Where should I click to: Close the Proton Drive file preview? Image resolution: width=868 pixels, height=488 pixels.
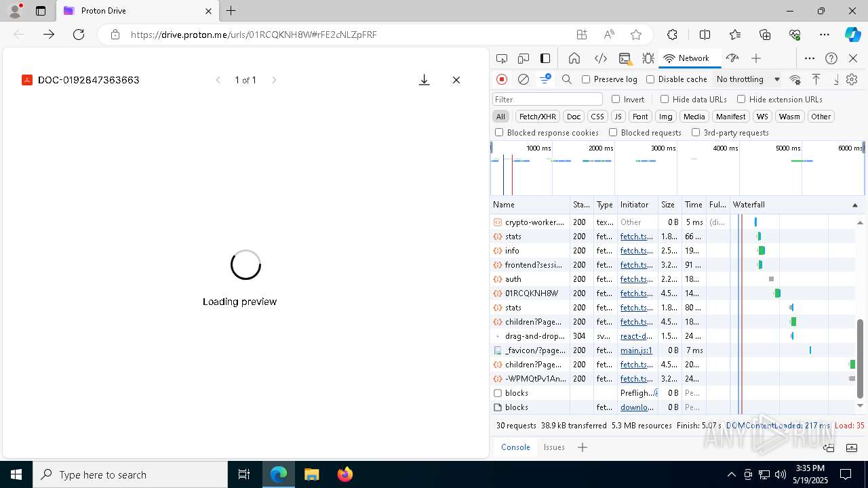[x=456, y=80]
